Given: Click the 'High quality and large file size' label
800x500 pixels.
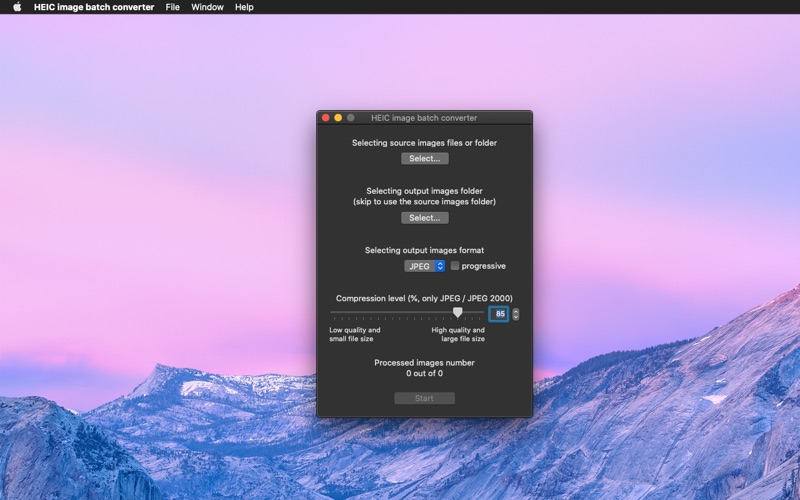Looking at the screenshot, I should click(458, 335).
